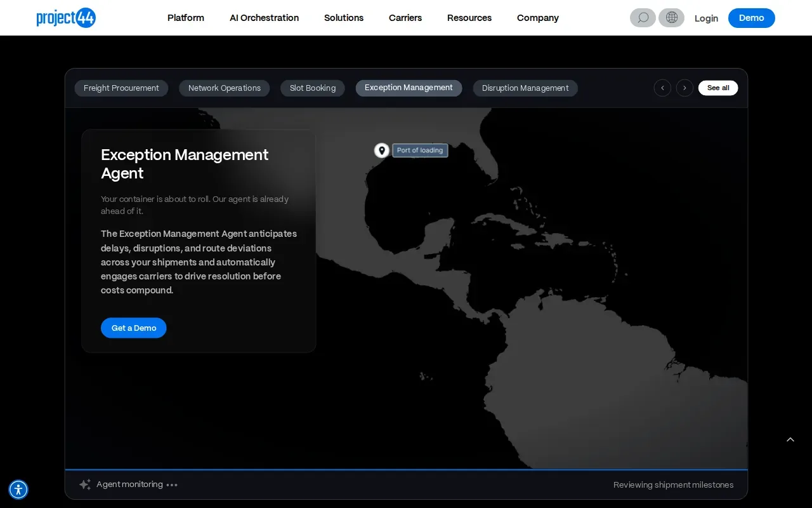
Task: Click the Agent monitoring sparkle icon
Action: 85,485
